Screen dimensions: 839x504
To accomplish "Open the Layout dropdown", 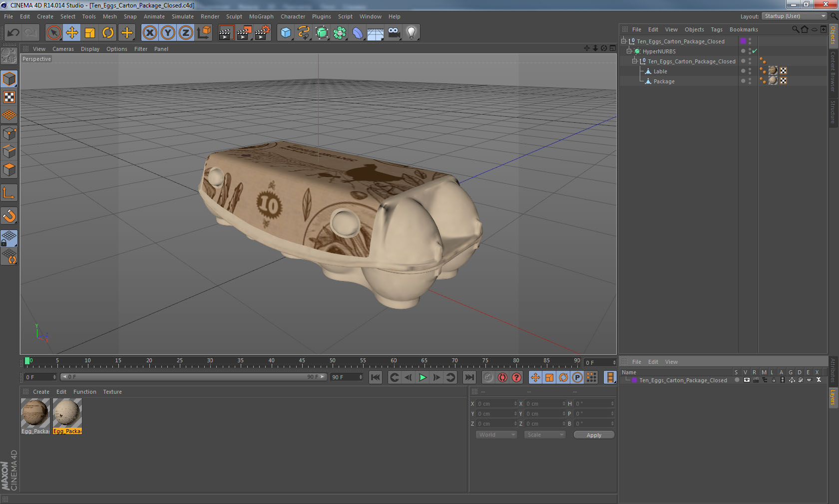I will tap(795, 16).
